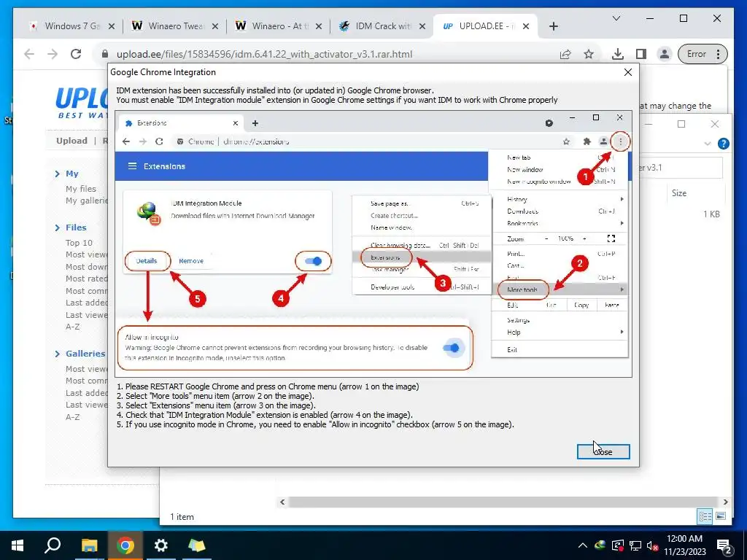747x560 pixels.
Task: Open the taskbar clock and date
Action: (x=684, y=545)
